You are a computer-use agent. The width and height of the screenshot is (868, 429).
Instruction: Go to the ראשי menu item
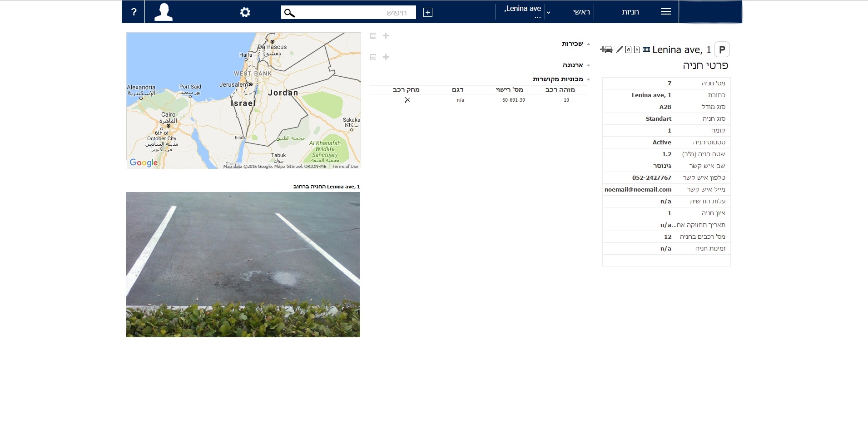(581, 12)
